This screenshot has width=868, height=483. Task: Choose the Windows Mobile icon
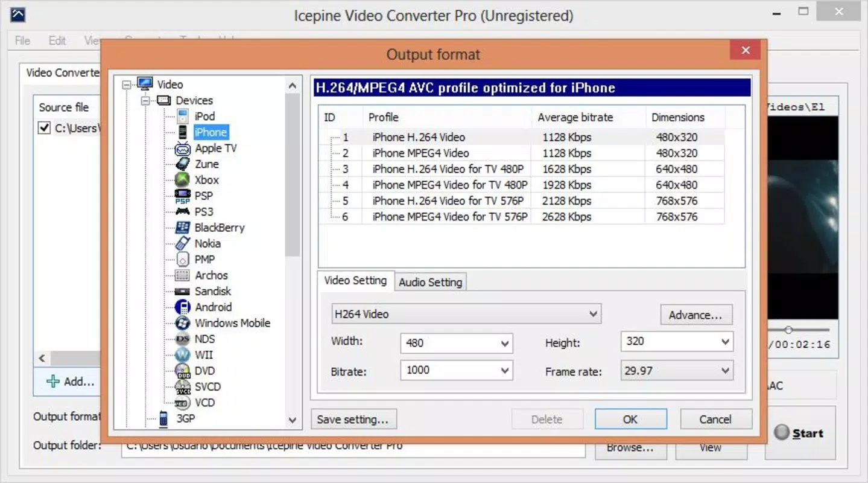pos(183,323)
